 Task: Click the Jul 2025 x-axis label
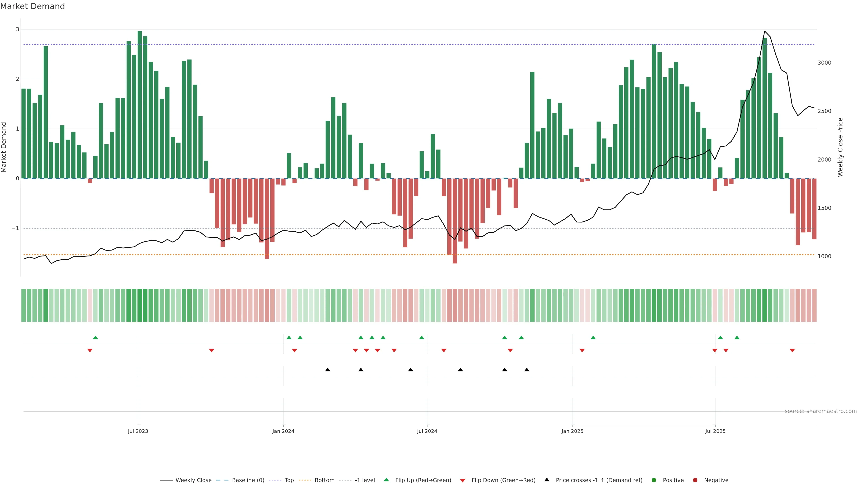point(715,431)
